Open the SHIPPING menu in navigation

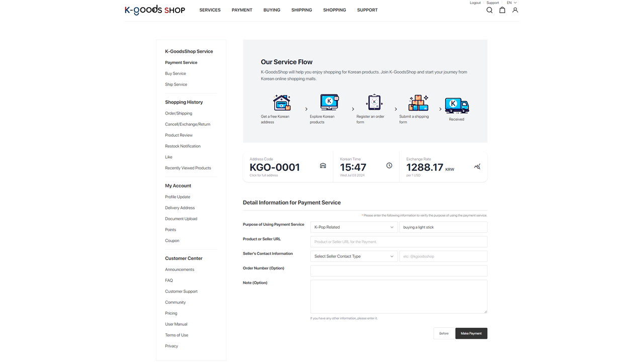point(301,10)
